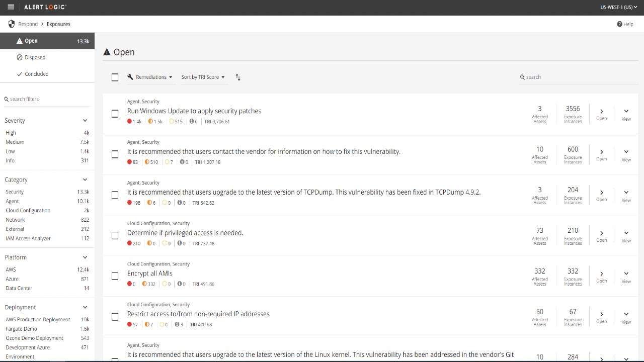Open the Sort by TRI Score dropdown
The image size is (644, 362).
(203, 77)
